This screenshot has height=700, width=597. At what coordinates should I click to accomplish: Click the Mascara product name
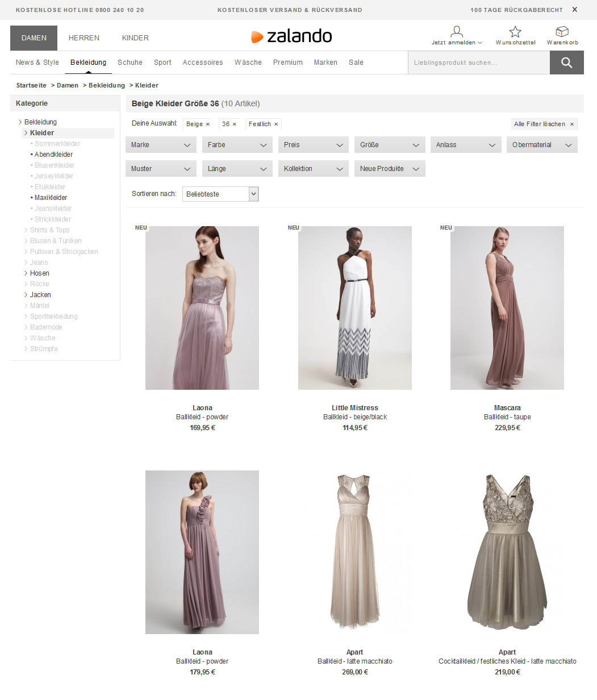click(507, 408)
